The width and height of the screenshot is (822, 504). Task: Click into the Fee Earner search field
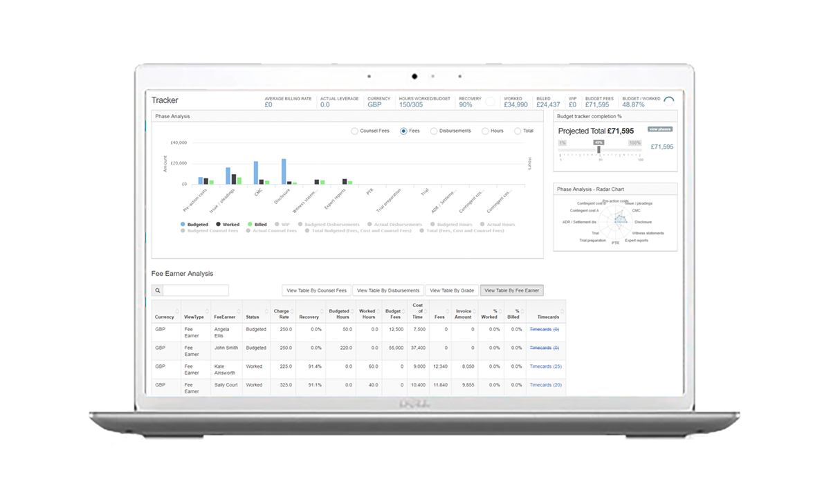point(196,290)
